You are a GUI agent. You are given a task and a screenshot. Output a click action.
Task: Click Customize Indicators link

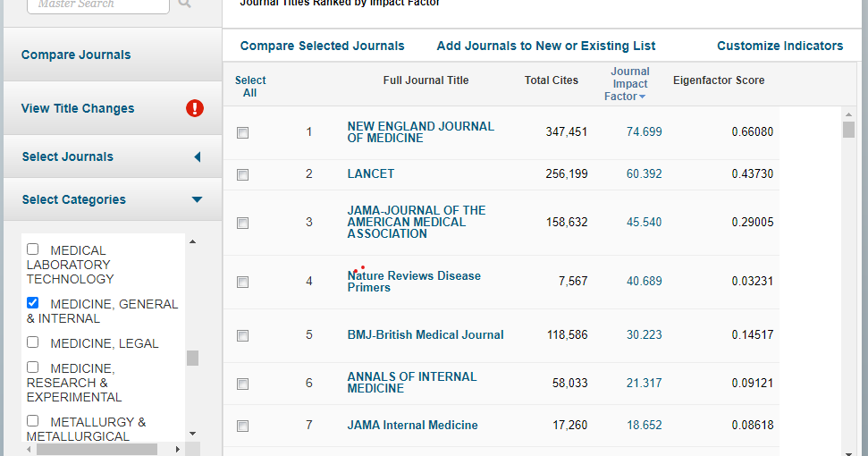[780, 46]
